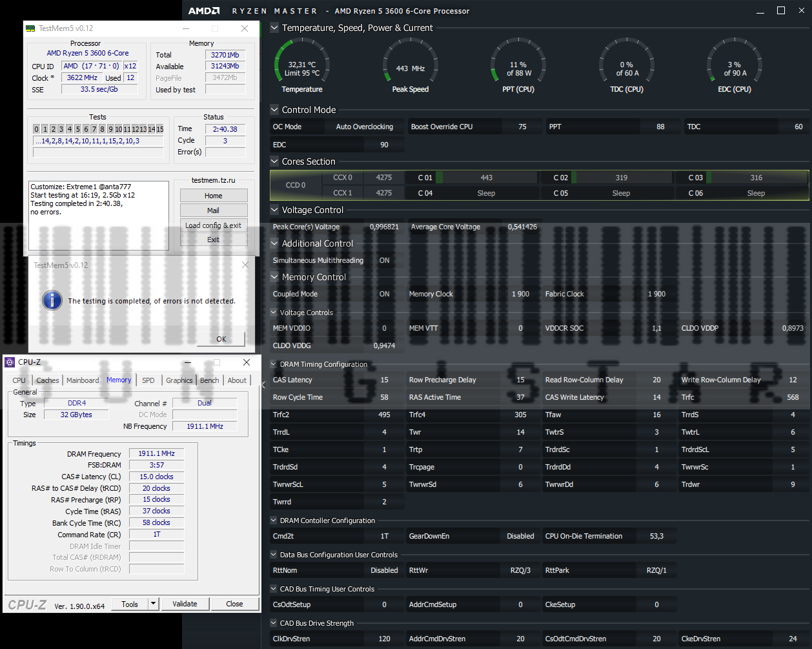Click the Exit button in TestMem5
This screenshot has width=812, height=649.
tap(214, 240)
